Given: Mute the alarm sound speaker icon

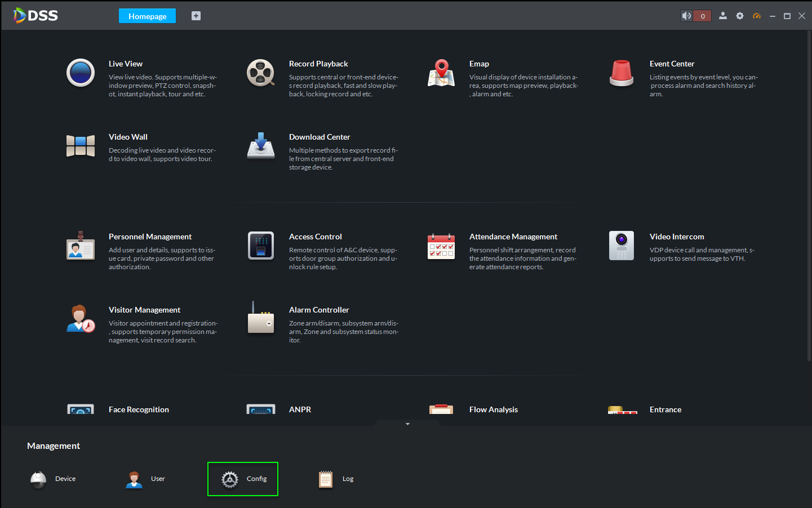Looking at the screenshot, I should (686, 16).
